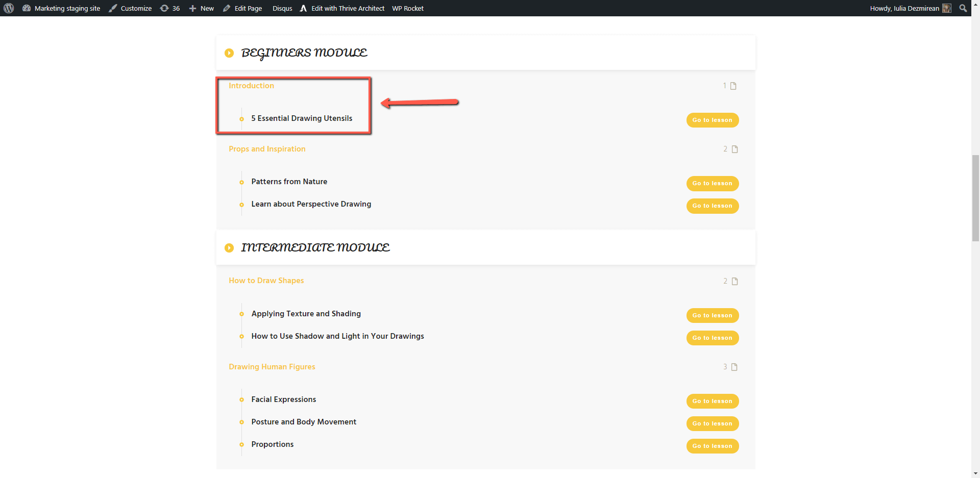Open Learn about Perspective Drawing lesson
This screenshot has width=980, height=478.
click(311, 204)
